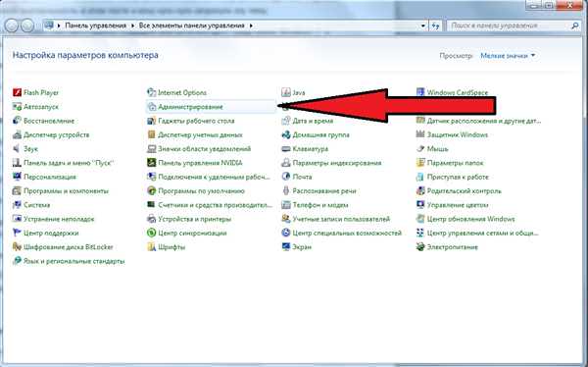Click the BitLocker encryption icon
The height and width of the screenshot is (367, 588).
[17, 247]
